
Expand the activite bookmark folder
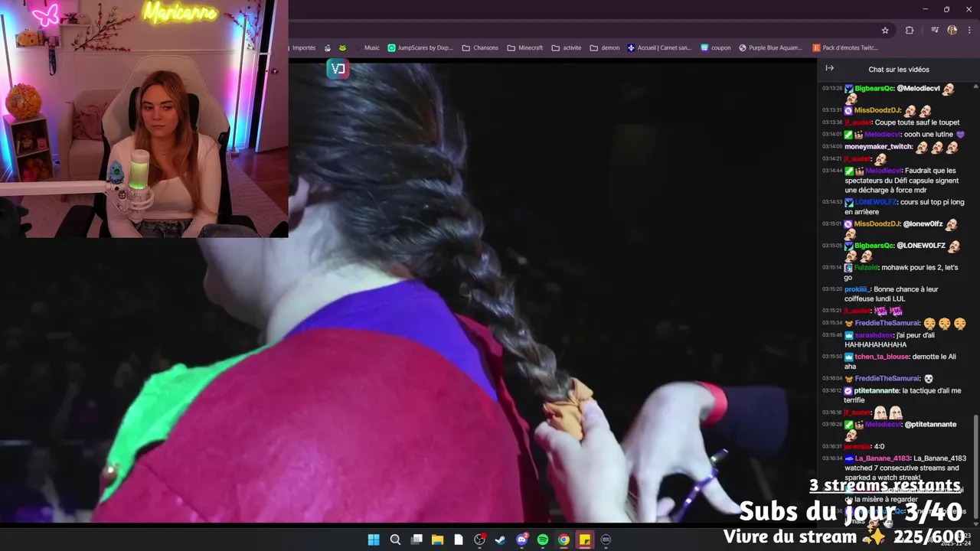[x=567, y=47]
